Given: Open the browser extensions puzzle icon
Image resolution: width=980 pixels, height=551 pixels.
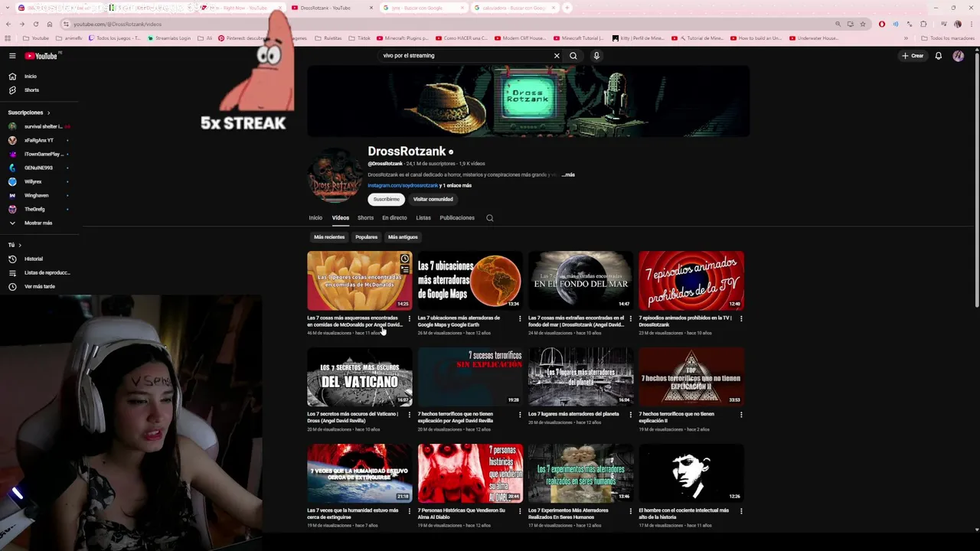Looking at the screenshot, I should pyautogui.click(x=923, y=24).
